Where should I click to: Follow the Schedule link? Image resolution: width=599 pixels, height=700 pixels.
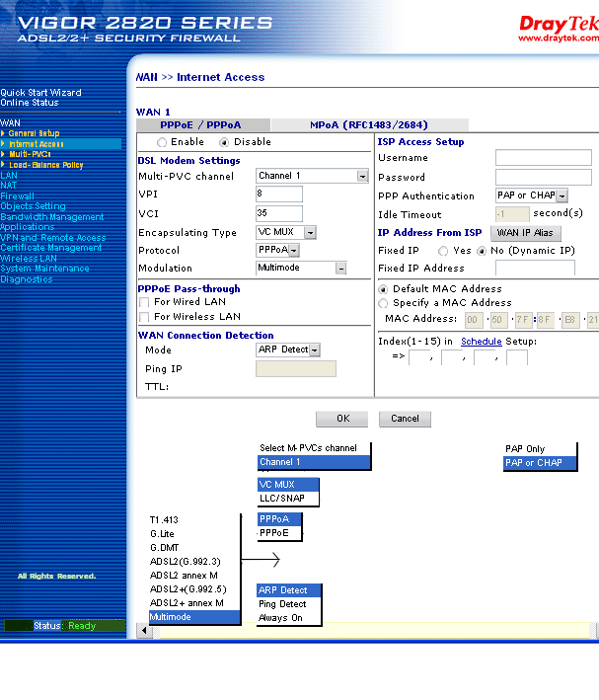point(482,342)
